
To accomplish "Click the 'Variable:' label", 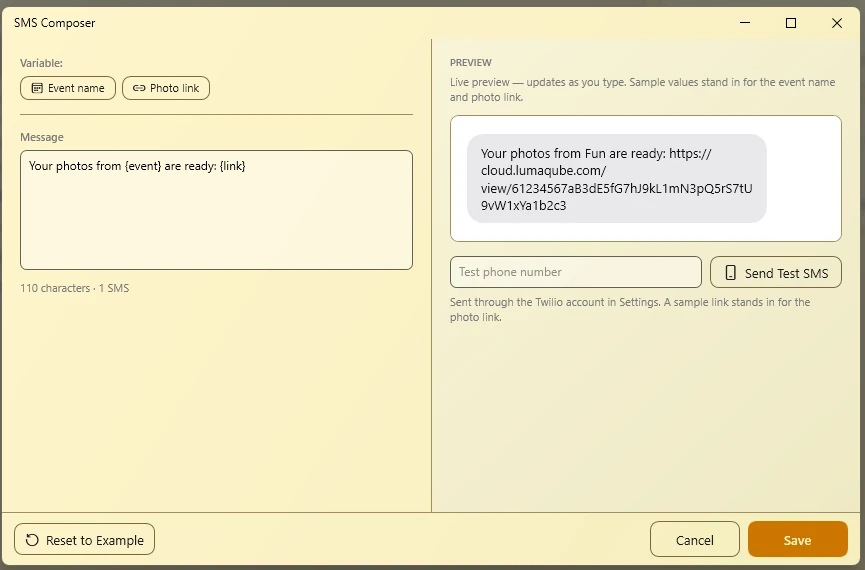I will [x=41, y=63].
